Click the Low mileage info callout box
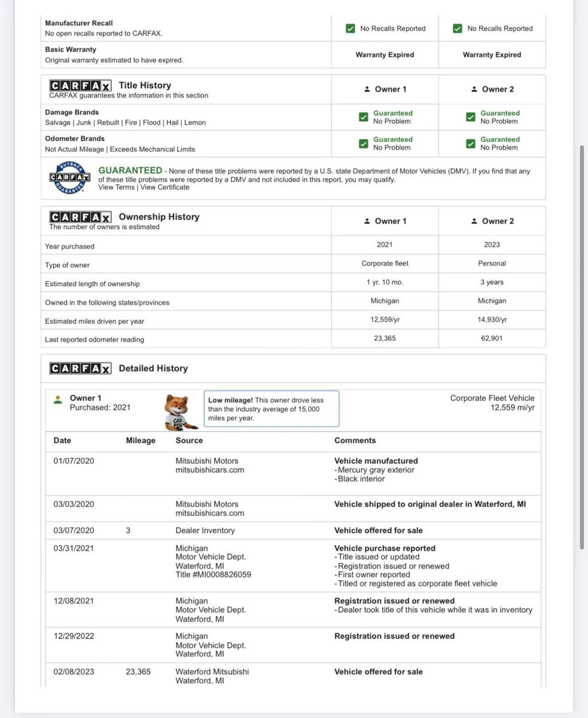 tap(271, 409)
